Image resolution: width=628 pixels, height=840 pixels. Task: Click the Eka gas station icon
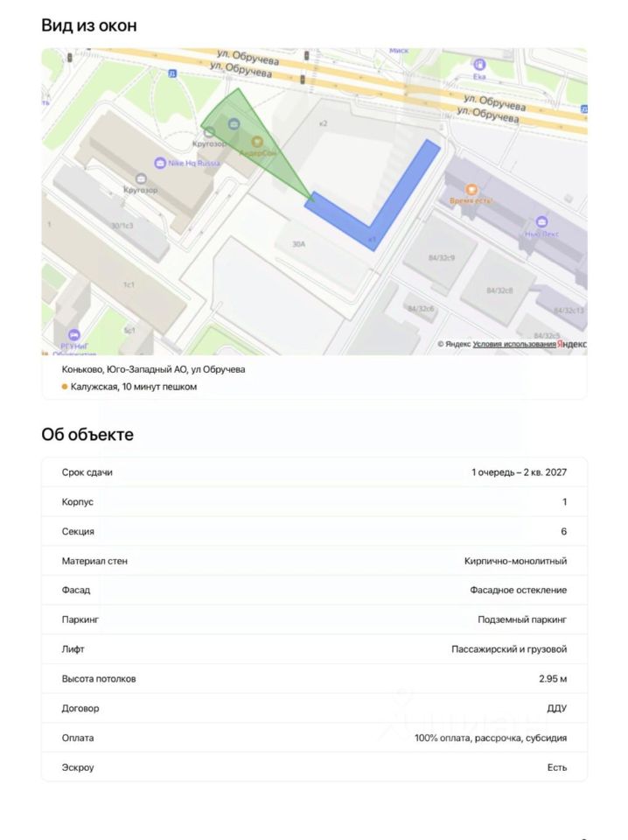(479, 65)
